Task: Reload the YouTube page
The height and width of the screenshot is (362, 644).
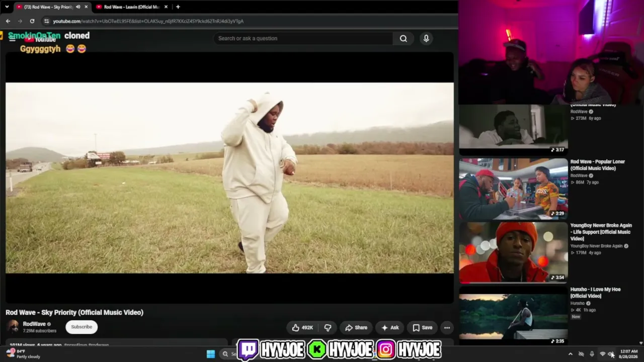Action: tap(32, 21)
